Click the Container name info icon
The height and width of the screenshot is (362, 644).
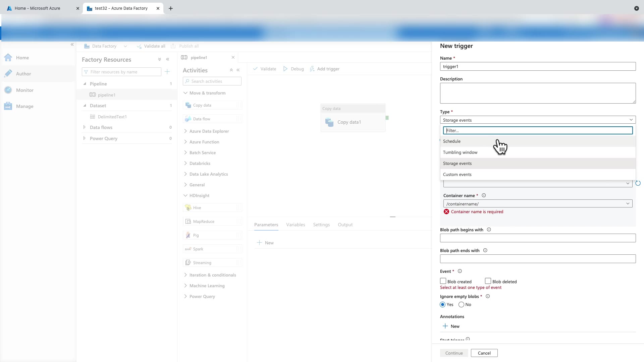pyautogui.click(x=484, y=195)
